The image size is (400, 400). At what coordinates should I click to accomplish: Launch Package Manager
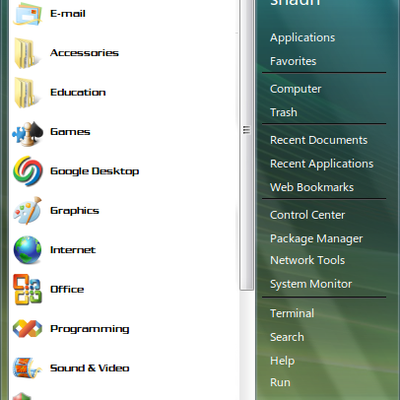click(316, 239)
